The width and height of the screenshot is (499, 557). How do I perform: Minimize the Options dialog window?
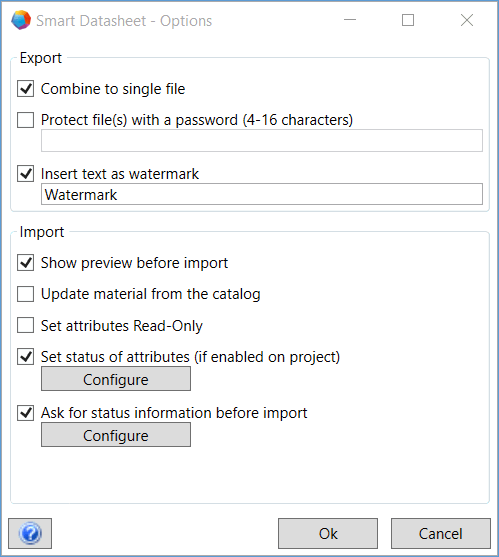350,20
